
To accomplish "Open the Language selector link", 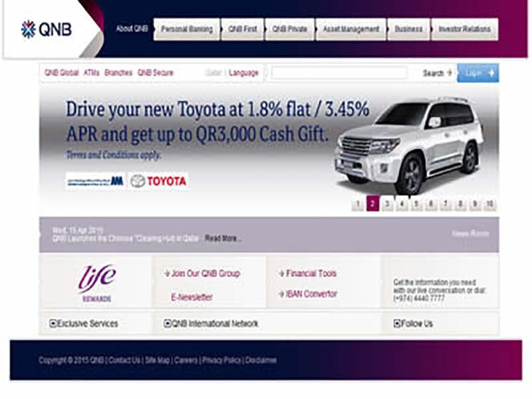I will pos(243,73).
